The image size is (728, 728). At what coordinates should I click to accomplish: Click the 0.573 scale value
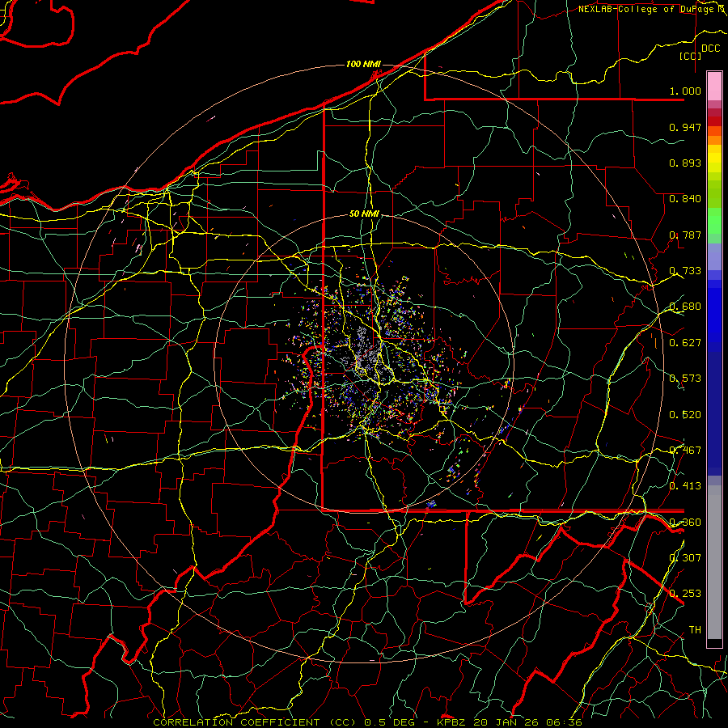point(685,379)
